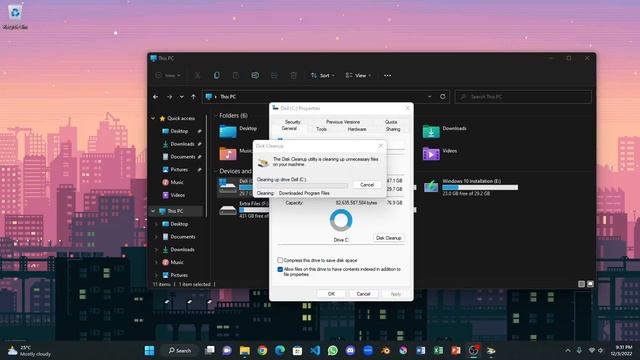Switch to large icons view in status bar

590,284
